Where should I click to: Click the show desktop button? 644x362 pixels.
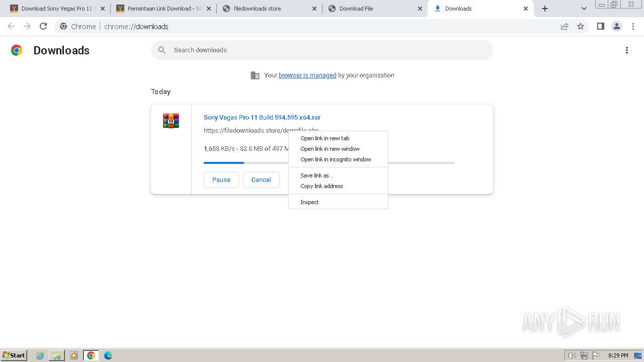(638, 355)
